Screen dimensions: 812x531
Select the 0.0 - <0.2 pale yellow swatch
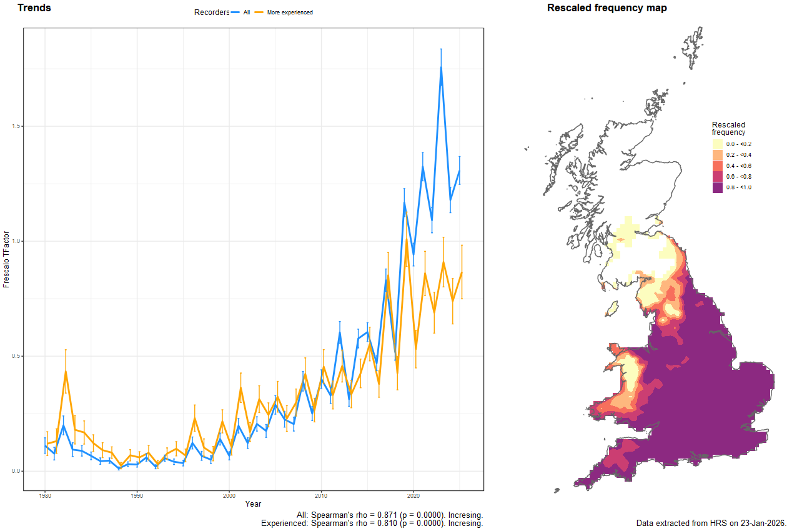pyautogui.click(x=717, y=144)
